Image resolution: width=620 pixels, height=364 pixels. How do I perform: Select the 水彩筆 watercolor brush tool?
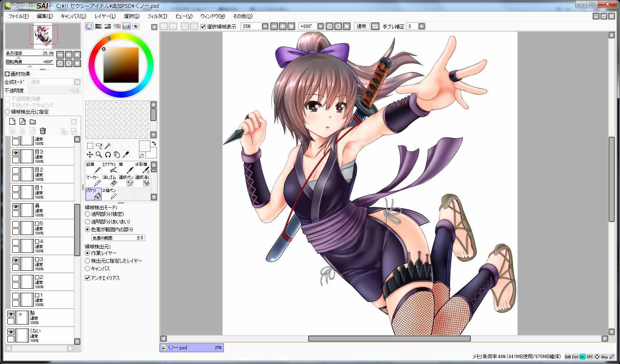point(142,168)
